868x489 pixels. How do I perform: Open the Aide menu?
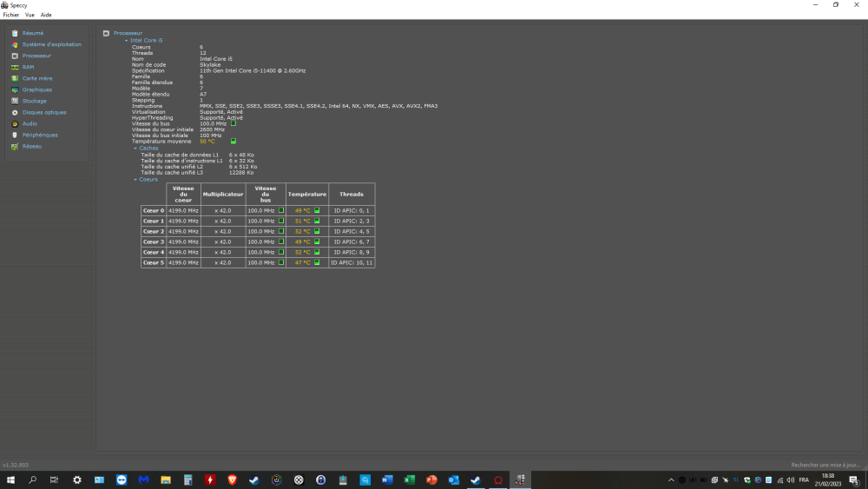click(x=46, y=15)
